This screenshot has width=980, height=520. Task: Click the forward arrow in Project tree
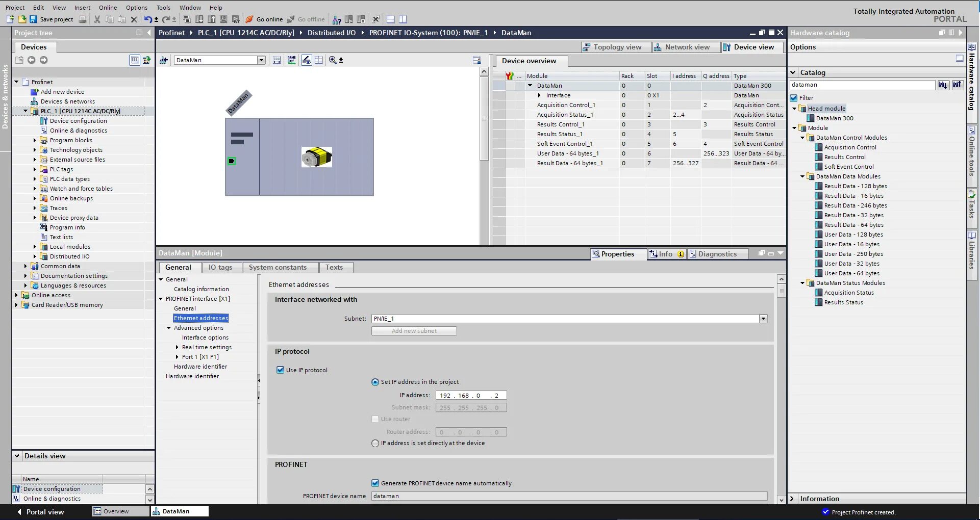pos(44,60)
